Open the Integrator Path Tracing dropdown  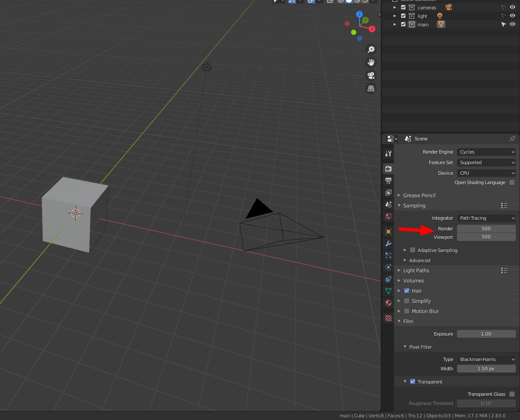pyautogui.click(x=486, y=218)
